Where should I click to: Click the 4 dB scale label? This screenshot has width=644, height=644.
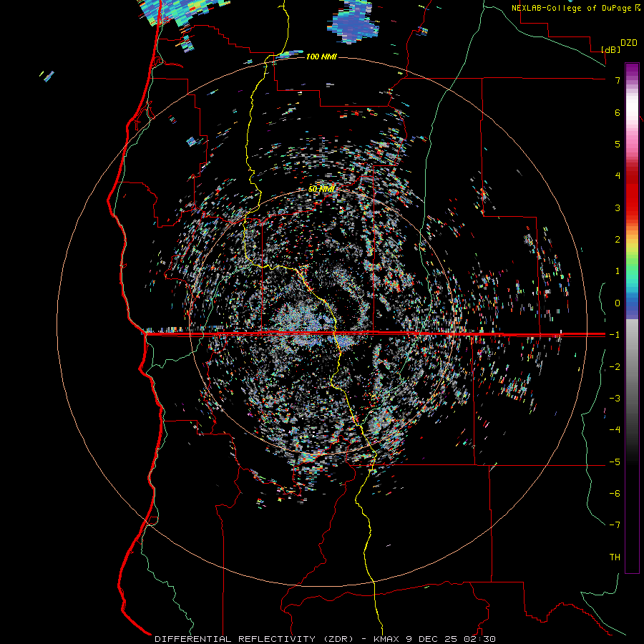618,176
